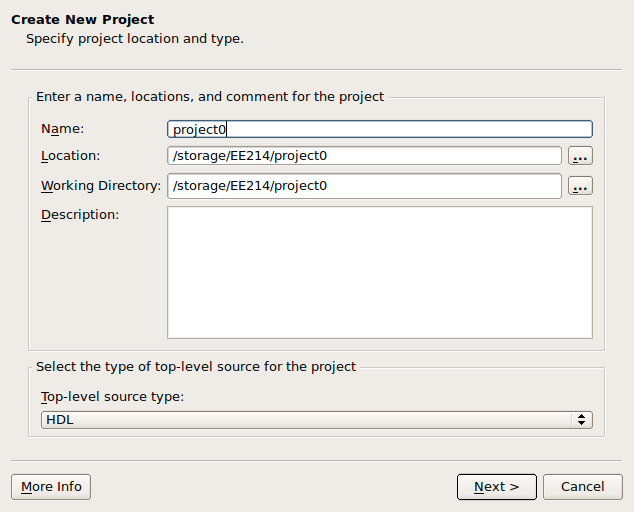
Task: Click inside the Description text area
Action: (x=380, y=273)
